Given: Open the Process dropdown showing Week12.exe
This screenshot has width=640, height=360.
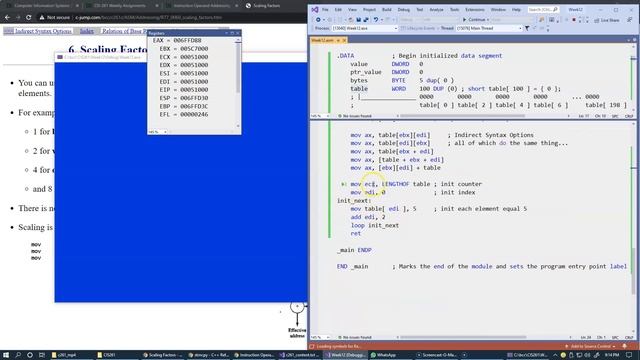Looking at the screenshot, I should [364, 29].
